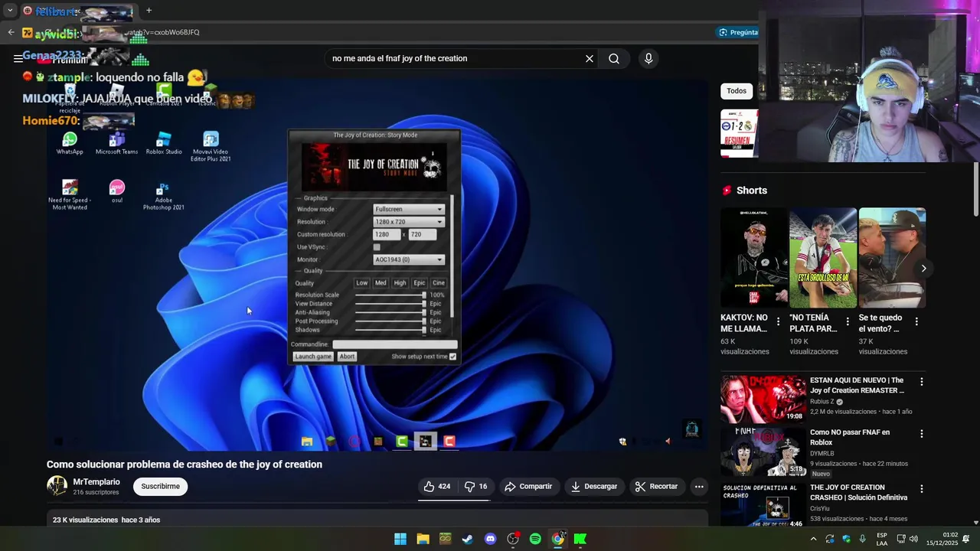
Task: Show hidden system tray icons chevron
Action: click(813, 539)
